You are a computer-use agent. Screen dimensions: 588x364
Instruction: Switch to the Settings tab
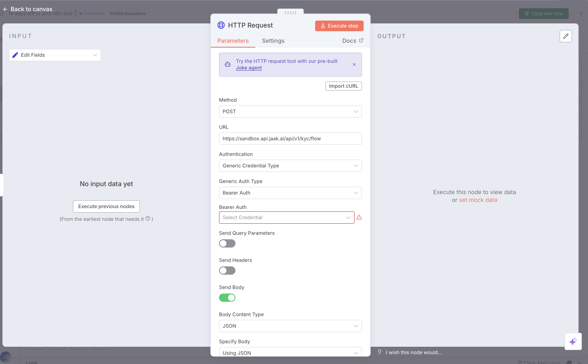click(273, 41)
